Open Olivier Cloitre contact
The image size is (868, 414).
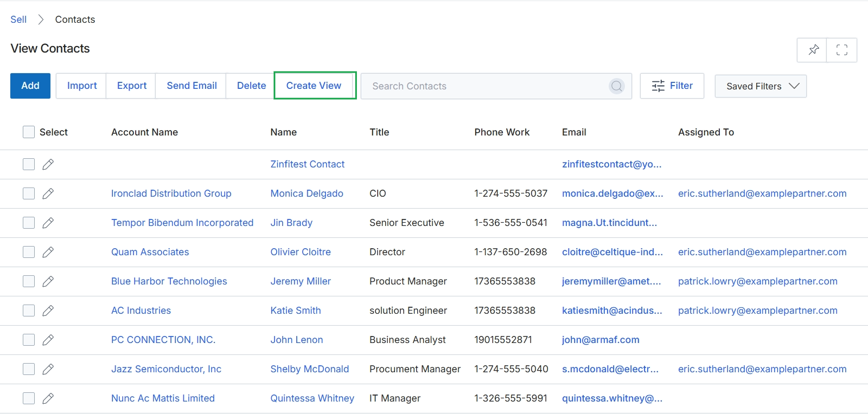coord(301,252)
